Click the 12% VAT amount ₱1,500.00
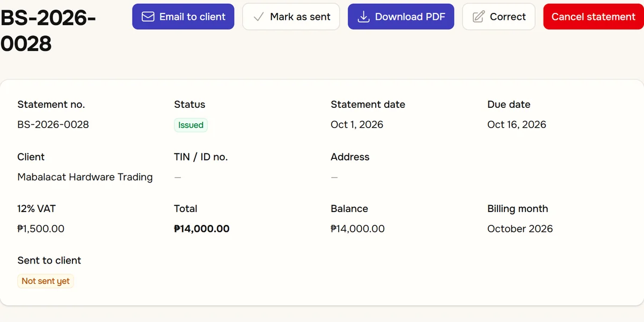This screenshot has height=322, width=644. coord(41,229)
